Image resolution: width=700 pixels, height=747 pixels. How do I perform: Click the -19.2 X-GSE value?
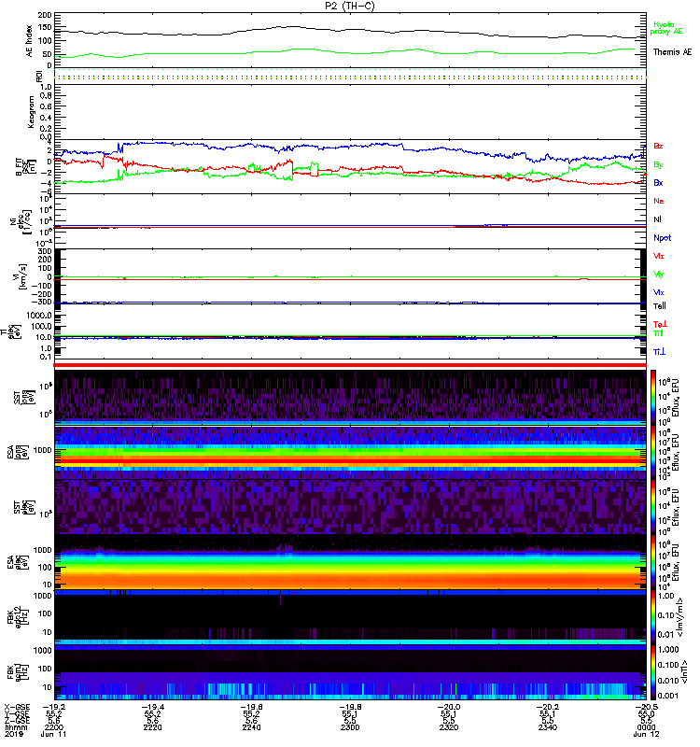(53, 708)
